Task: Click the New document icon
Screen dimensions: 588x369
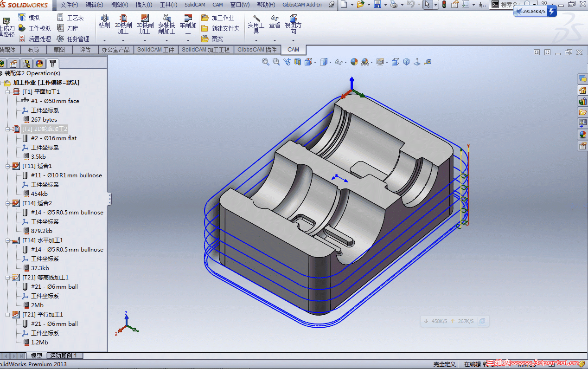Action: [x=344, y=5]
